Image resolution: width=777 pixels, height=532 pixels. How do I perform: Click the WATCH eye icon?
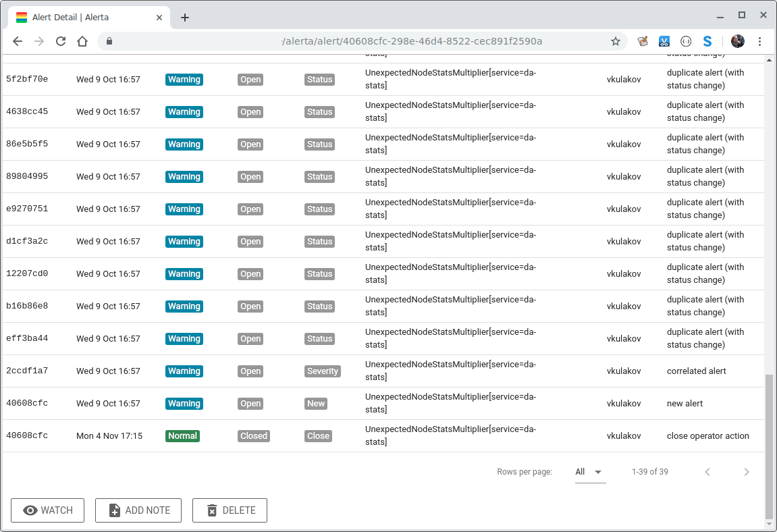click(28, 510)
